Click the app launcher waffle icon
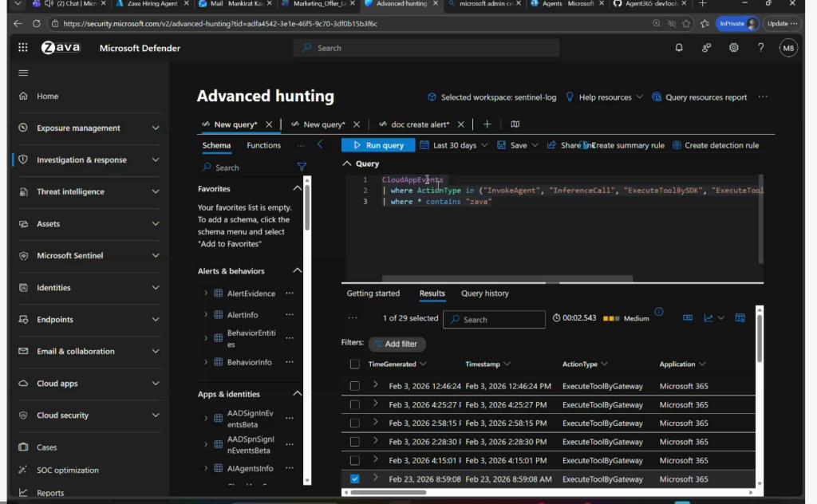The width and height of the screenshot is (817, 504). (23, 48)
